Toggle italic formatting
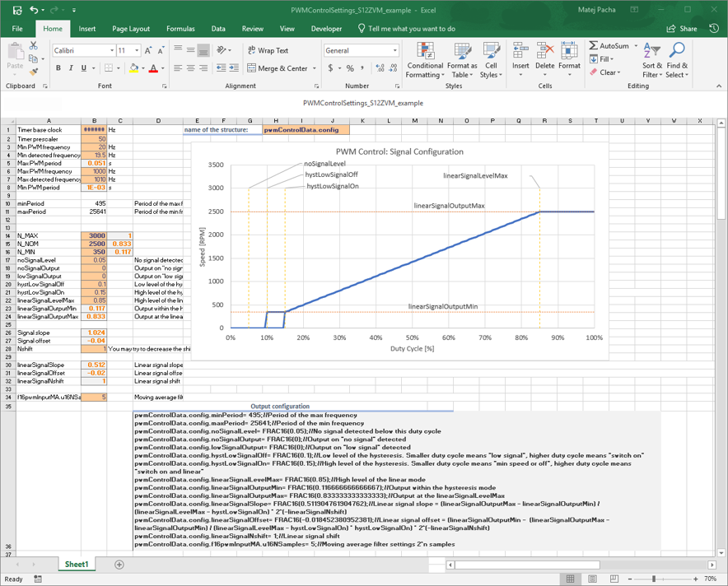Image resolution: width=728 pixels, height=586 pixels. 70,67
